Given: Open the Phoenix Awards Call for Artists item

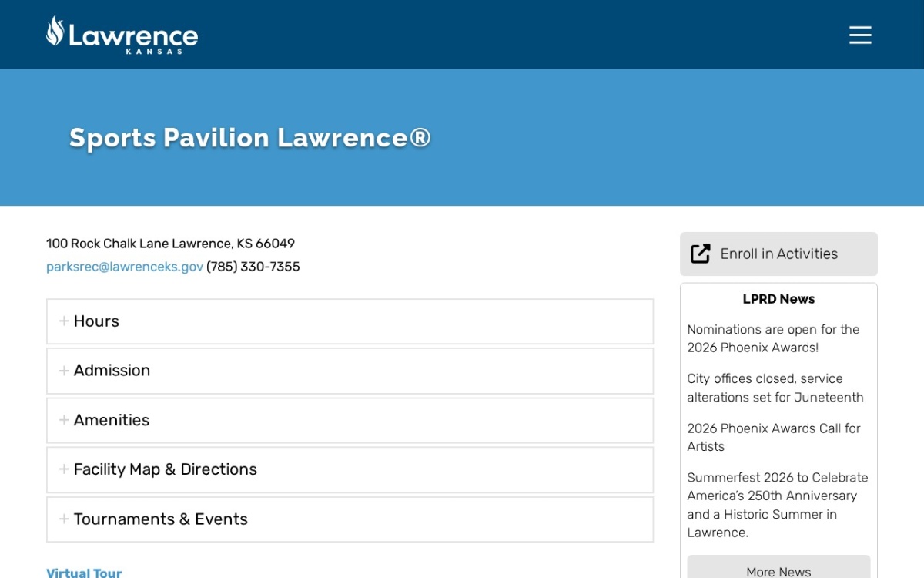Looking at the screenshot, I should click(774, 437).
